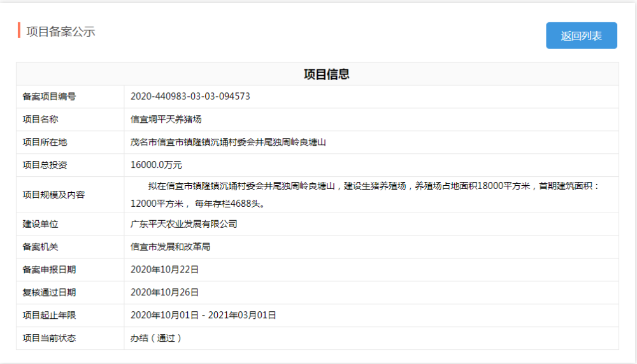Click the 项目名称 label cell
Image resolution: width=637 pixels, height=364 pixels.
tap(70, 119)
